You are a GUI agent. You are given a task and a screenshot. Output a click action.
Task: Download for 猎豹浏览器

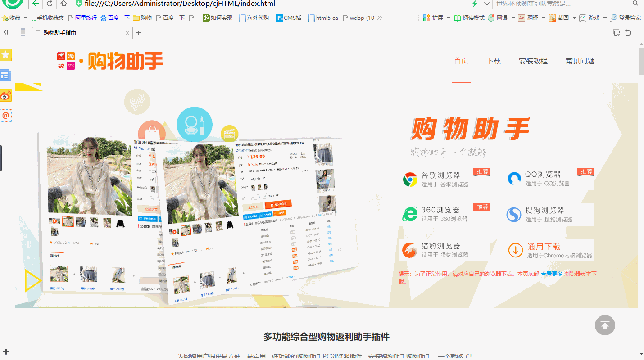[445, 250]
